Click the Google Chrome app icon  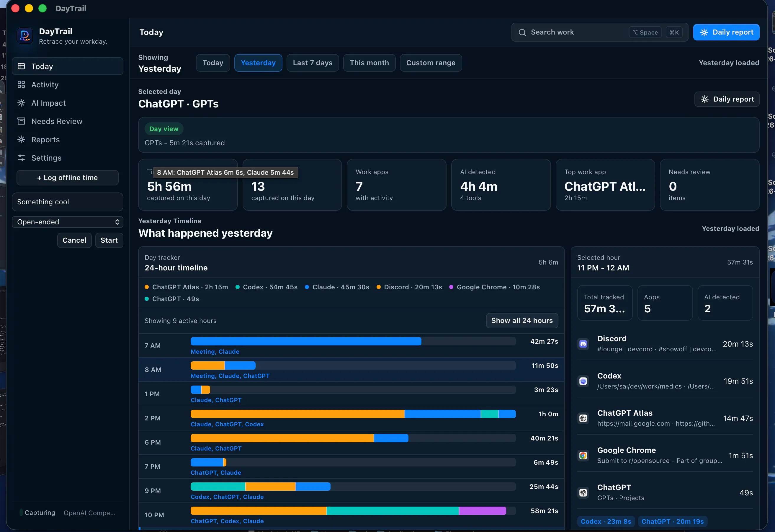(x=583, y=456)
